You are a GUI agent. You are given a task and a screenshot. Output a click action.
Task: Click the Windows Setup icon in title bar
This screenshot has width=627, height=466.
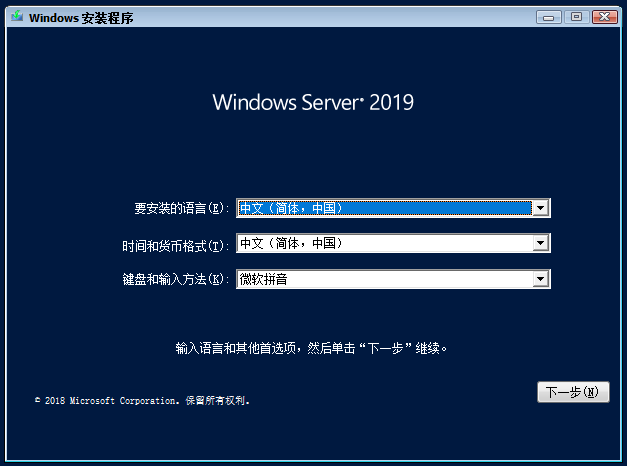14,17
